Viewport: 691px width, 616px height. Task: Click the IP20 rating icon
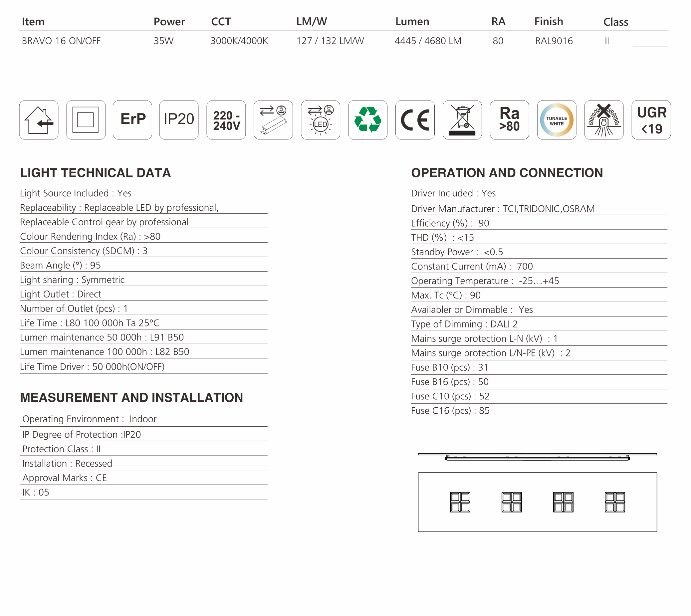pos(179,120)
